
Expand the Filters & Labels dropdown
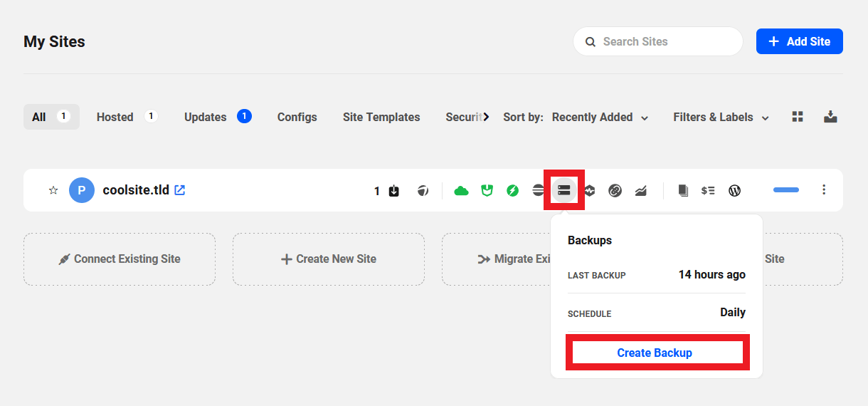(x=721, y=118)
